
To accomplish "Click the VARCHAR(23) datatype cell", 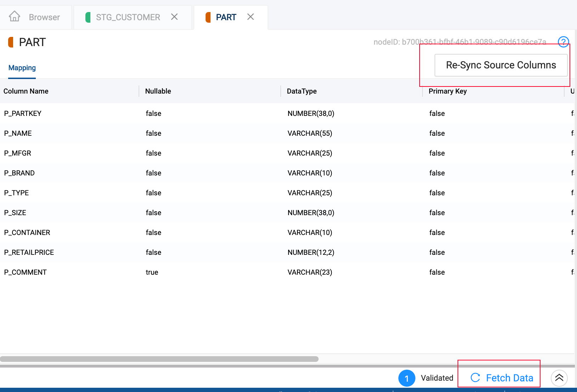I will pos(310,272).
